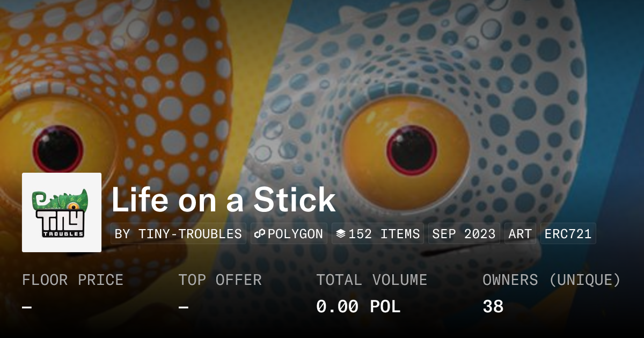The image size is (644, 338).
Task: Click the dash under FLOOR PRICE
Action: pyautogui.click(x=27, y=307)
